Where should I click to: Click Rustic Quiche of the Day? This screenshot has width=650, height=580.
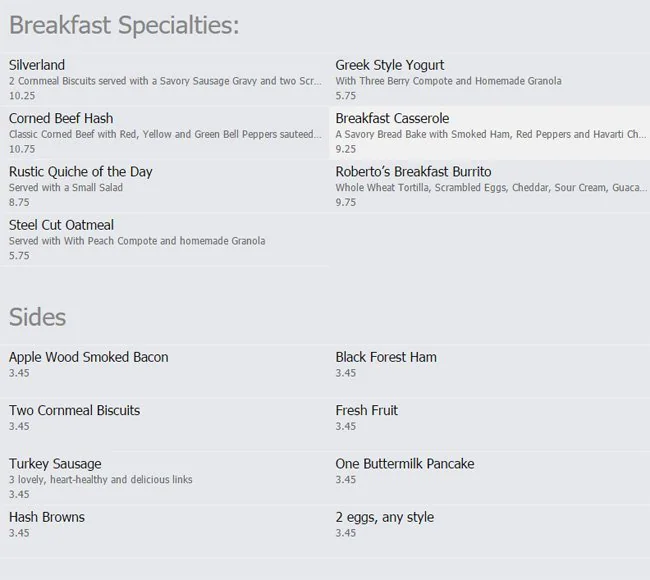[x=81, y=171]
